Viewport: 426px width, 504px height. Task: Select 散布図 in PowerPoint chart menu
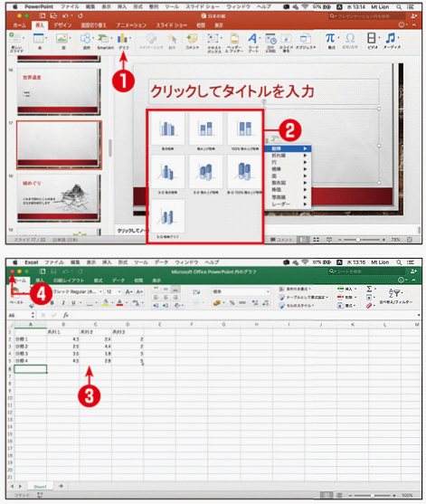pyautogui.click(x=288, y=183)
